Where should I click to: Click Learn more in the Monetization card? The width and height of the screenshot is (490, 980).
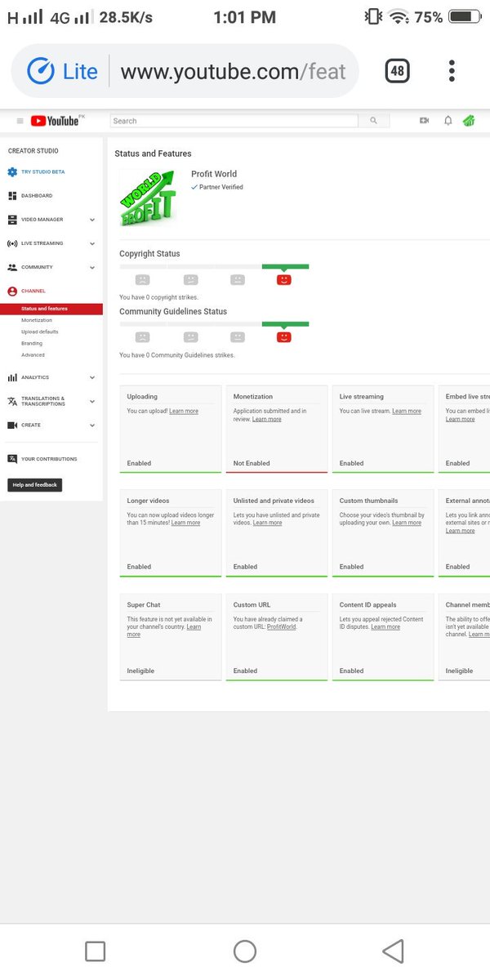(x=267, y=419)
